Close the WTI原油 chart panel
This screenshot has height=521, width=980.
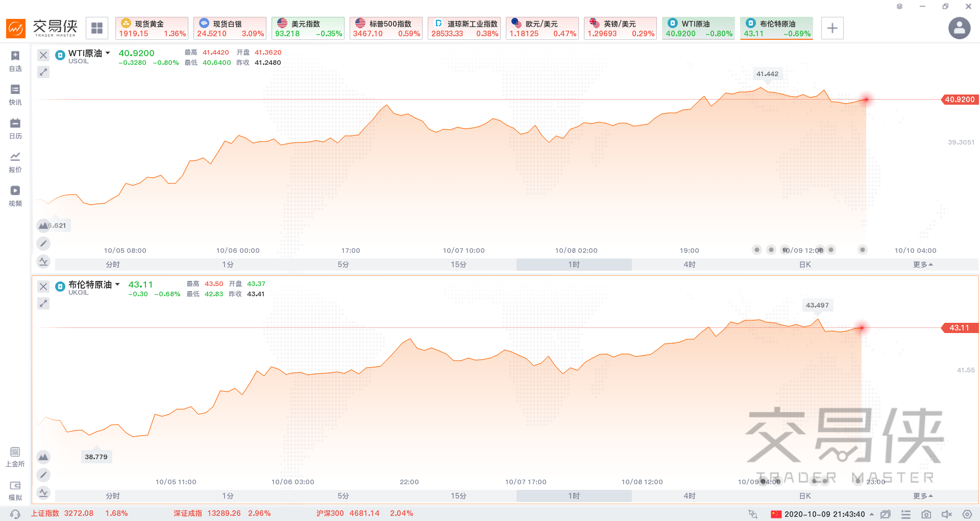(x=43, y=55)
